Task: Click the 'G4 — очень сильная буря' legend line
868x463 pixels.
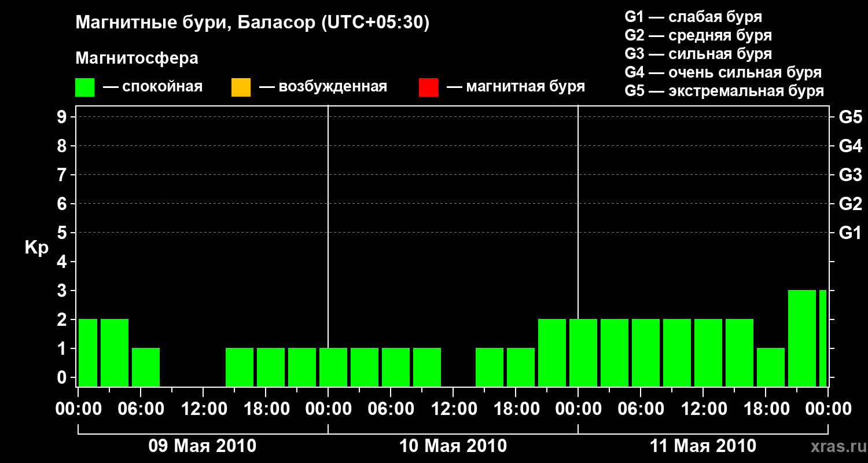Action: (723, 72)
